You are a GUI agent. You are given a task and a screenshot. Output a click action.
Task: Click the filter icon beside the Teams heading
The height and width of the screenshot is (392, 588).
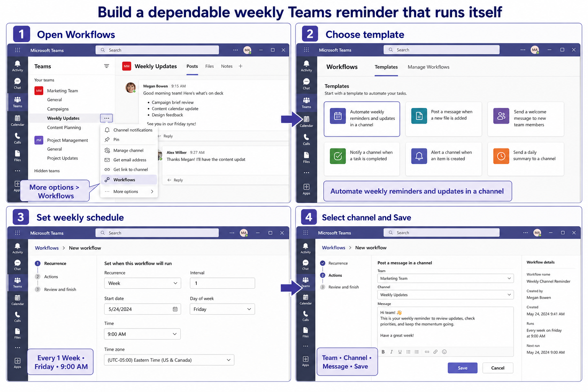pyautogui.click(x=106, y=66)
